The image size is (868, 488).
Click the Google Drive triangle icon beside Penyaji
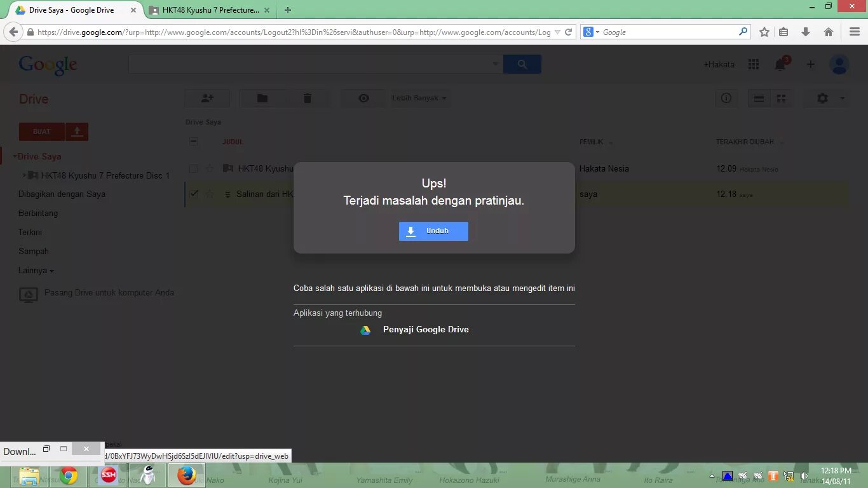point(365,330)
